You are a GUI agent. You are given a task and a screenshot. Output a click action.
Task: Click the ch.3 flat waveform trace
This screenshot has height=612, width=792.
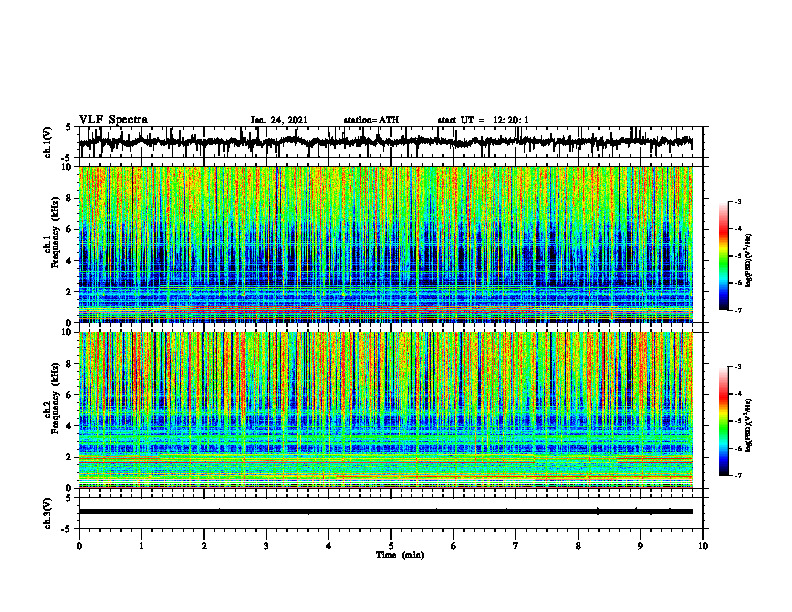pyautogui.click(x=385, y=512)
